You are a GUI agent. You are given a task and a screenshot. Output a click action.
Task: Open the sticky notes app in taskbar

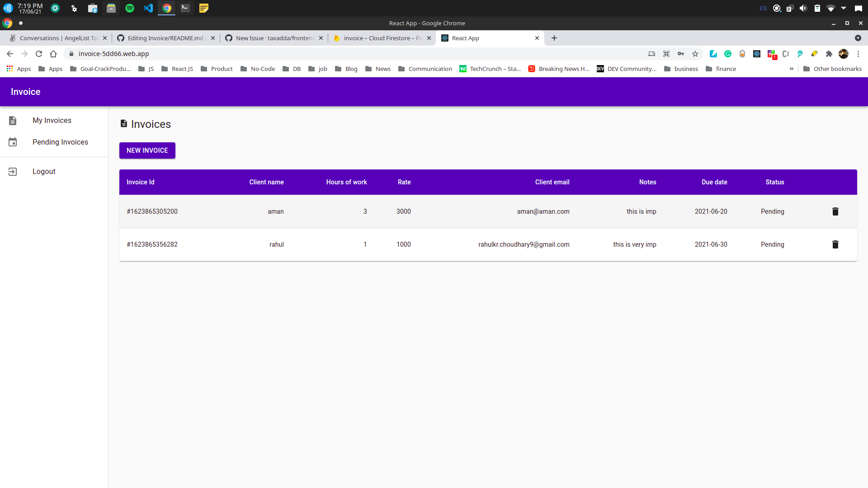[204, 8]
